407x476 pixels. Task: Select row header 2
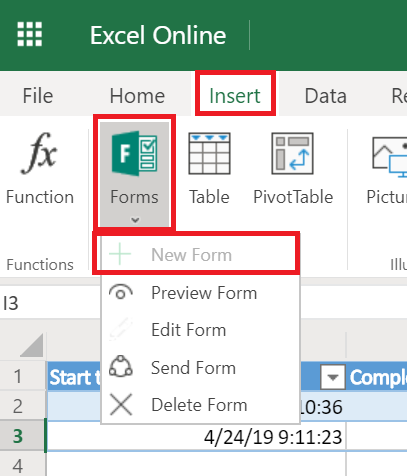coord(22,406)
